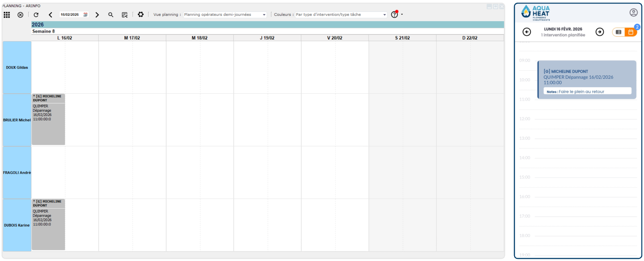
Task: Open the apps grid menu icon
Action: (7, 15)
